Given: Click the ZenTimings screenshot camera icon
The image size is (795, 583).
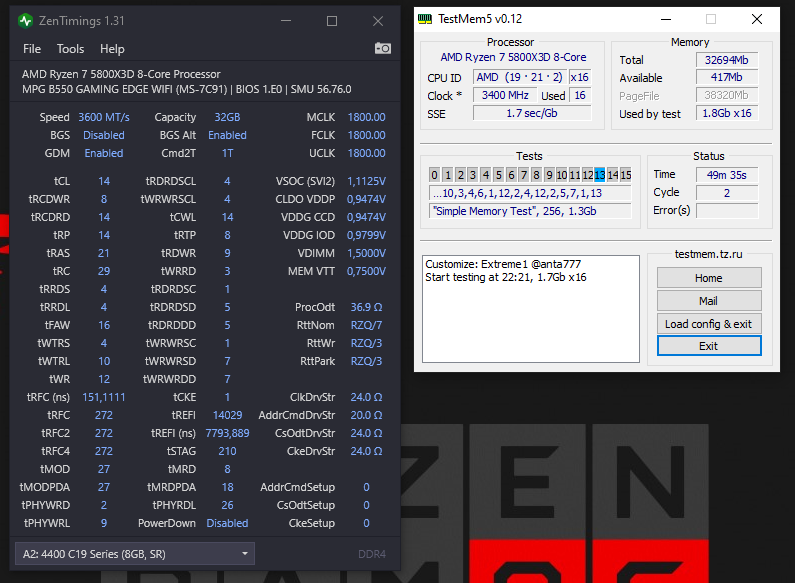Looking at the screenshot, I should [382, 48].
